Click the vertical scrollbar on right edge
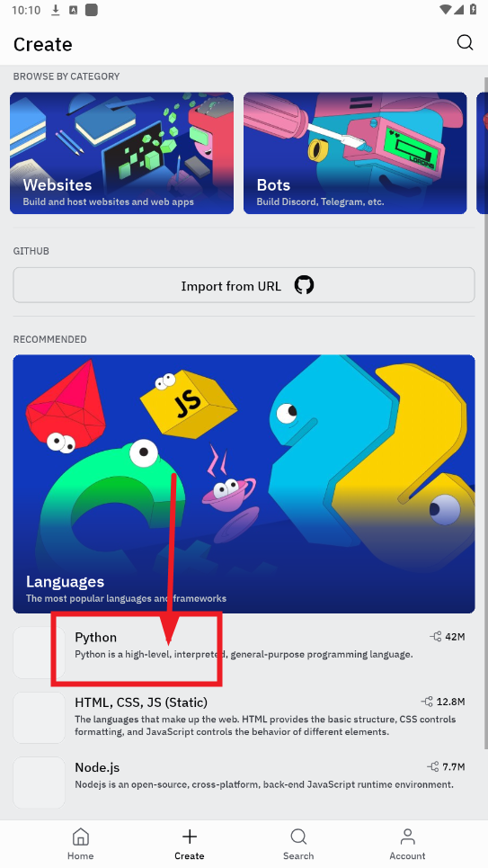This screenshot has width=488, height=868. pyautogui.click(x=485, y=416)
